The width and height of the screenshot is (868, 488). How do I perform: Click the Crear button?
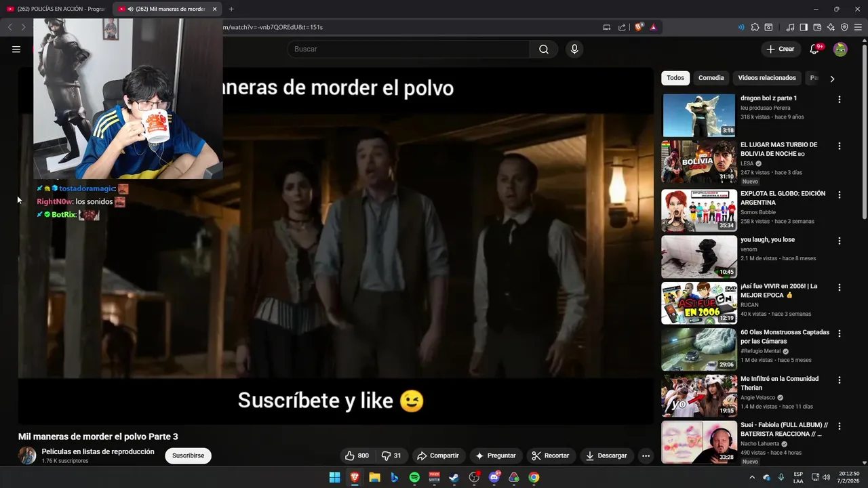[780, 49]
